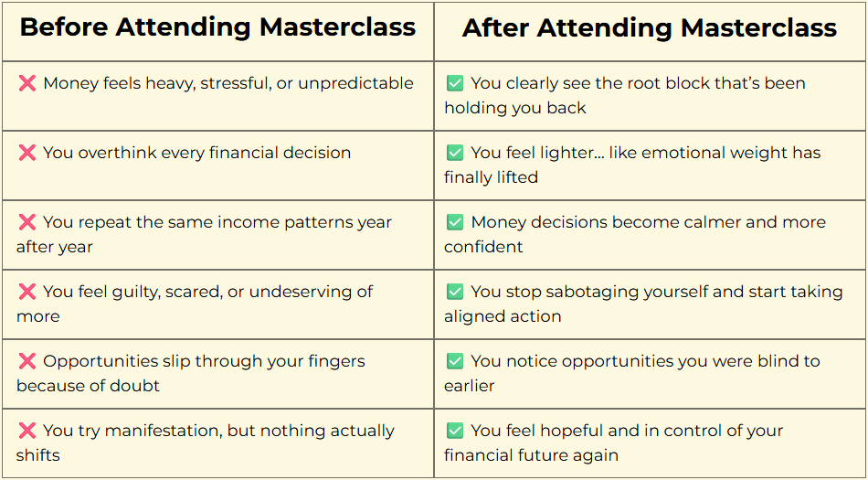This screenshot has width=868, height=480.
Task: Click the "because of doubt" text line
Action: [88, 386]
